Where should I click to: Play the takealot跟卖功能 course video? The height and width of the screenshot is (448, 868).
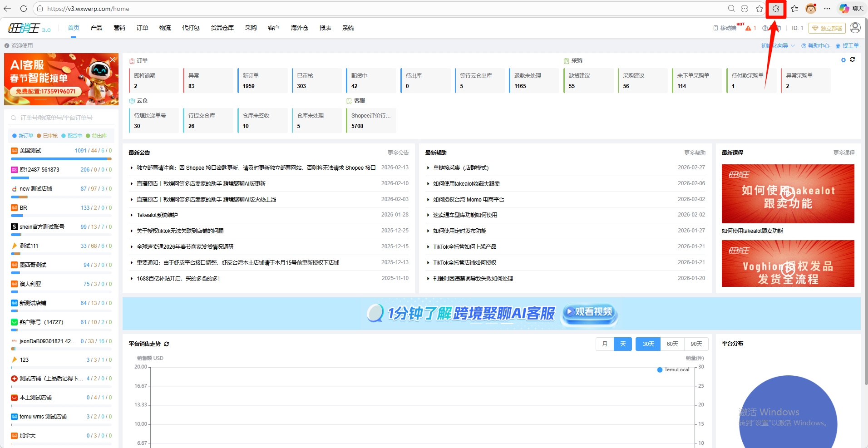click(788, 193)
